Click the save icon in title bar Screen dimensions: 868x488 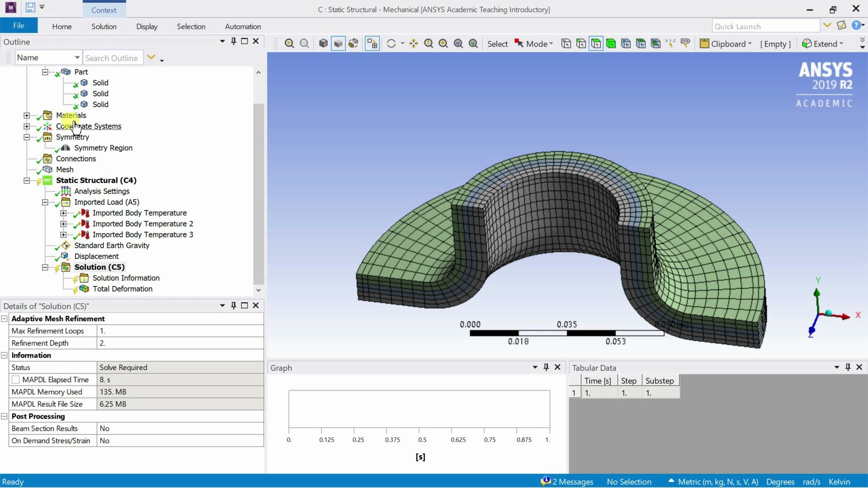coord(30,7)
